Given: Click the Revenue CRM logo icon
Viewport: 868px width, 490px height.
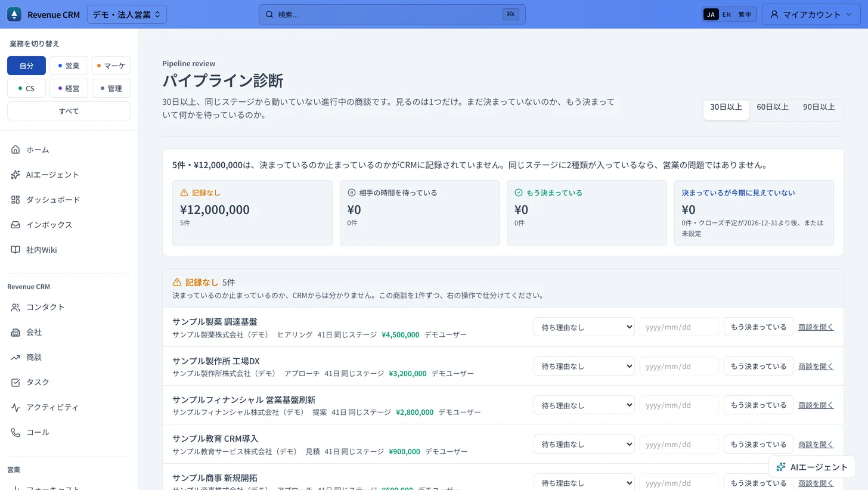Looking at the screenshot, I should (14, 14).
